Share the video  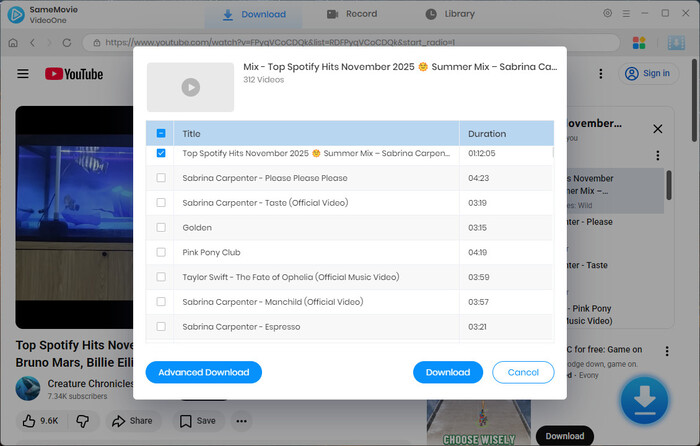click(133, 421)
